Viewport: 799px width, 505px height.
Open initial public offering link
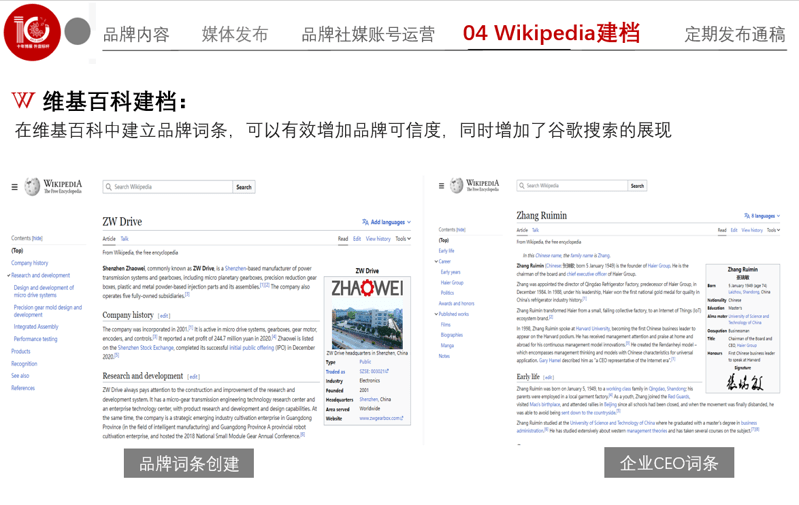pyautogui.click(x=252, y=348)
